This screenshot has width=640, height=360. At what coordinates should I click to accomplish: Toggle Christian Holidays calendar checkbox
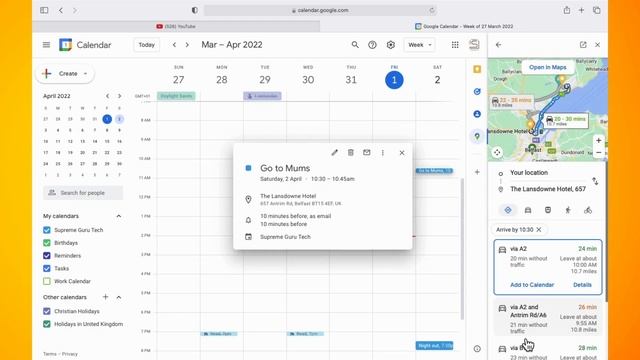[x=47, y=311]
